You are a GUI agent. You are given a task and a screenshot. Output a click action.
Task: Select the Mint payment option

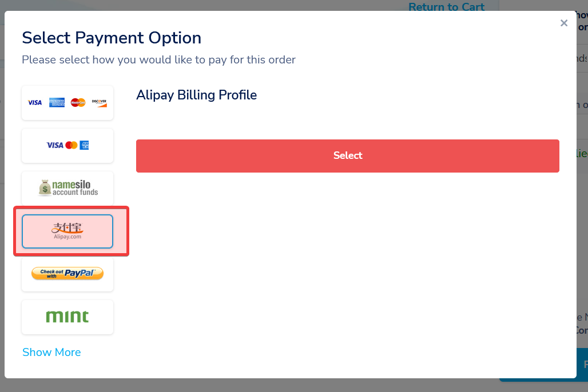click(x=67, y=317)
